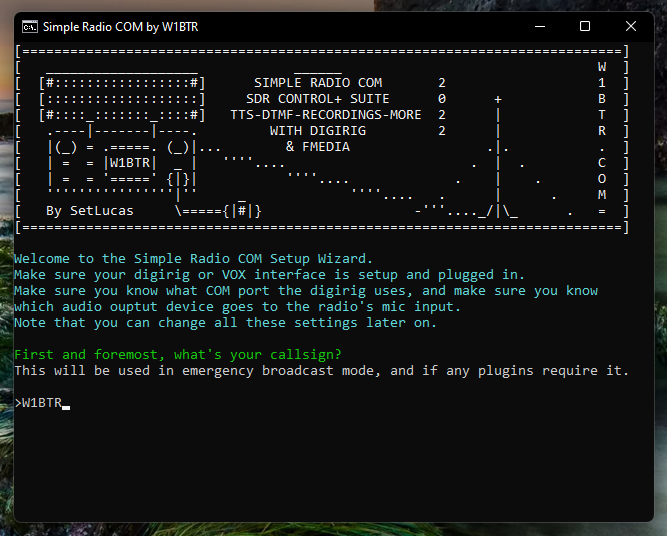
Task: Click the 'TTS-DTMF-RECORDINGS-MORE' banner line
Action: pyautogui.click(x=326, y=115)
